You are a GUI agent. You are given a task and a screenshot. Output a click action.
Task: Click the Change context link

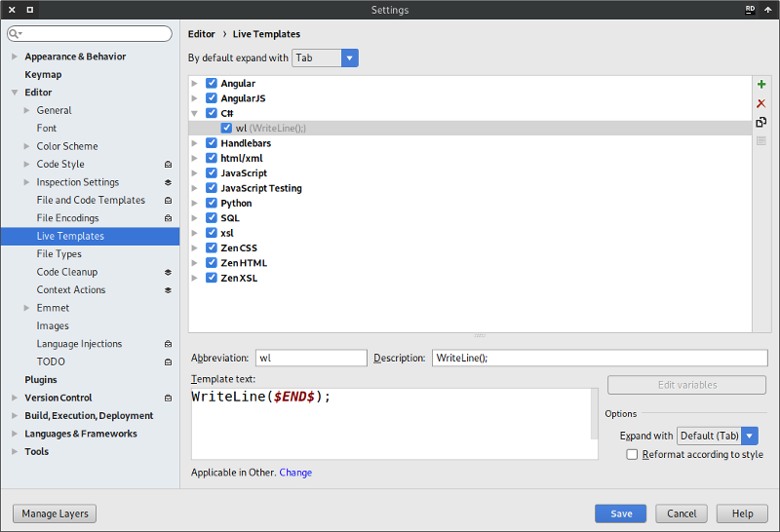point(295,473)
